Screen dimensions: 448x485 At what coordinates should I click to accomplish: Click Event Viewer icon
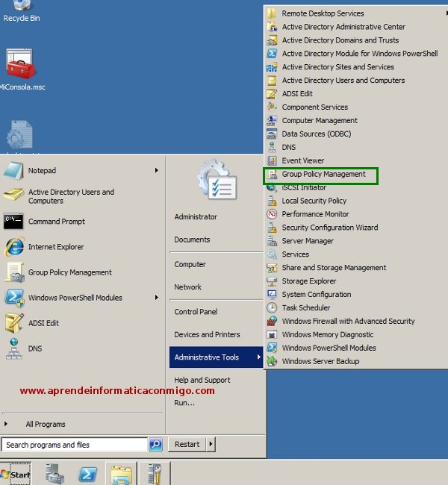[x=272, y=160]
